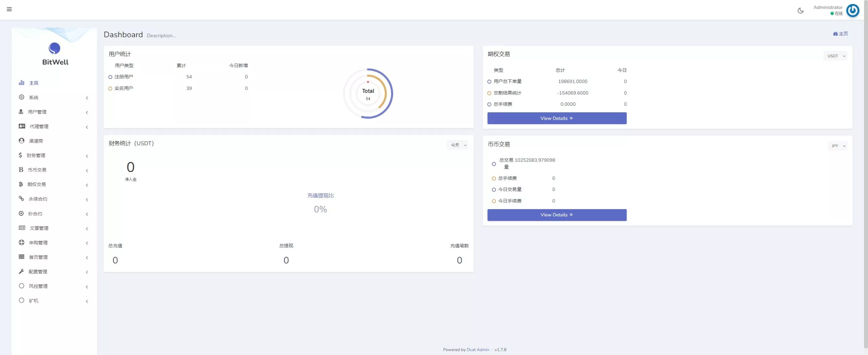Click the 币币交易 bold B icon

[21, 170]
